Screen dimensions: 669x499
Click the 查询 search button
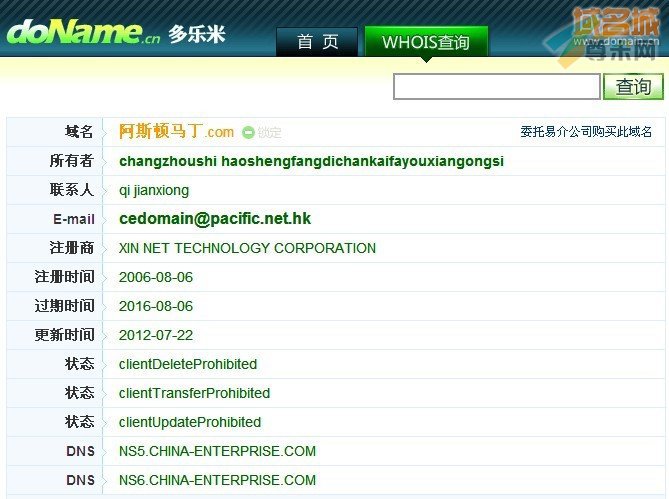pos(633,87)
